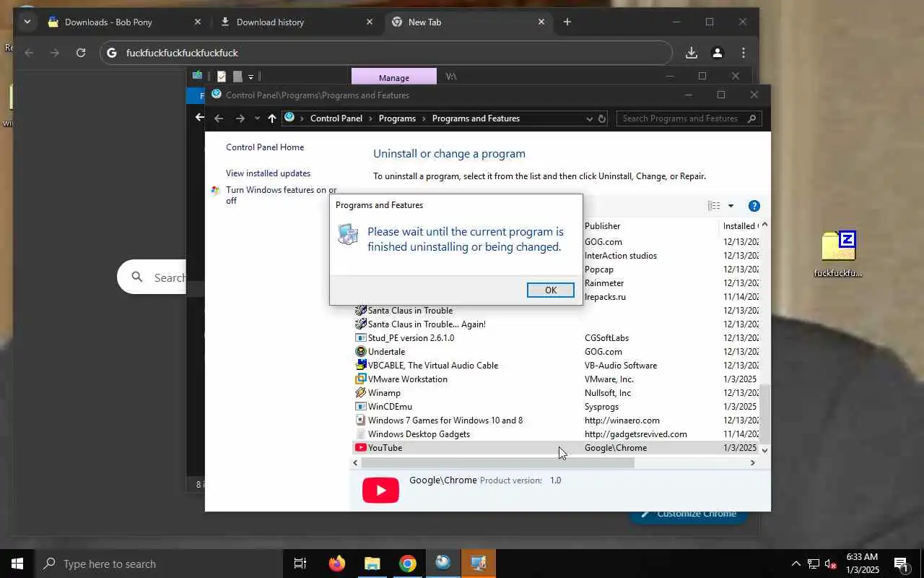Go back in Control Panel window
This screenshot has height=578, width=924.
coord(219,118)
